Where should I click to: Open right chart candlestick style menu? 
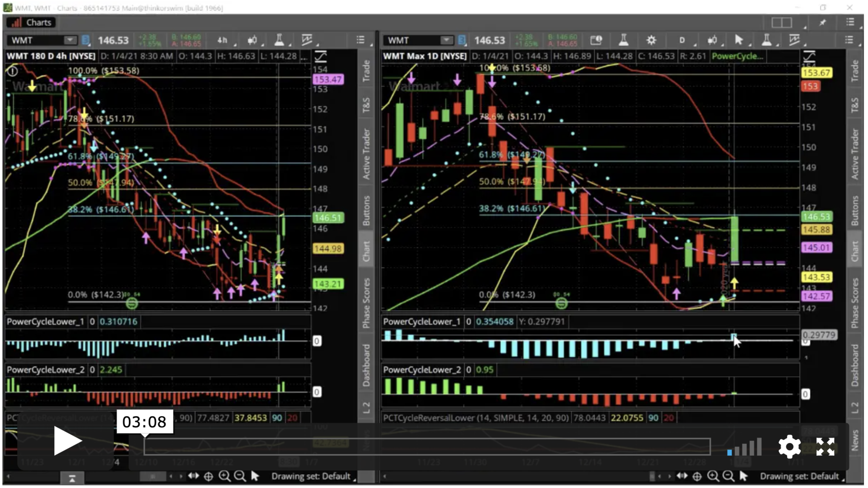(712, 40)
